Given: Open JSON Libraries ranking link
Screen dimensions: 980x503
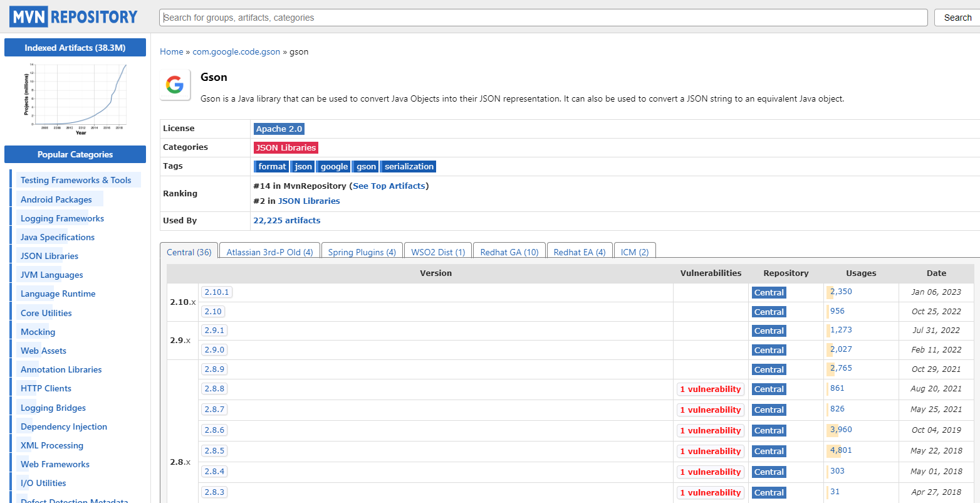Looking at the screenshot, I should click(x=309, y=201).
